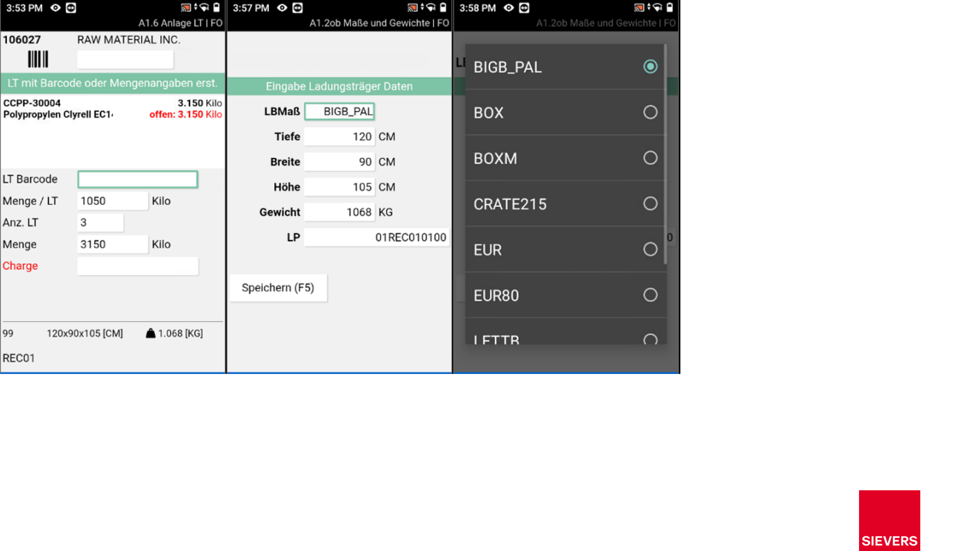Click the order number 106027

point(22,40)
